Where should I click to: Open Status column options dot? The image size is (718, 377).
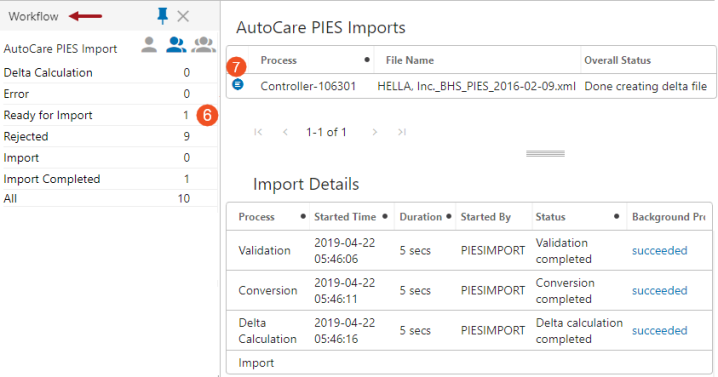tap(617, 216)
